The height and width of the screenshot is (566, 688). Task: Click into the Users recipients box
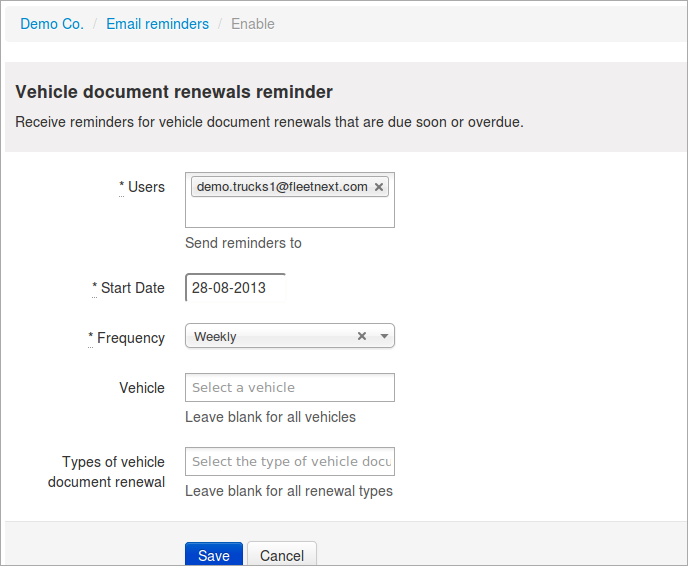(290, 200)
